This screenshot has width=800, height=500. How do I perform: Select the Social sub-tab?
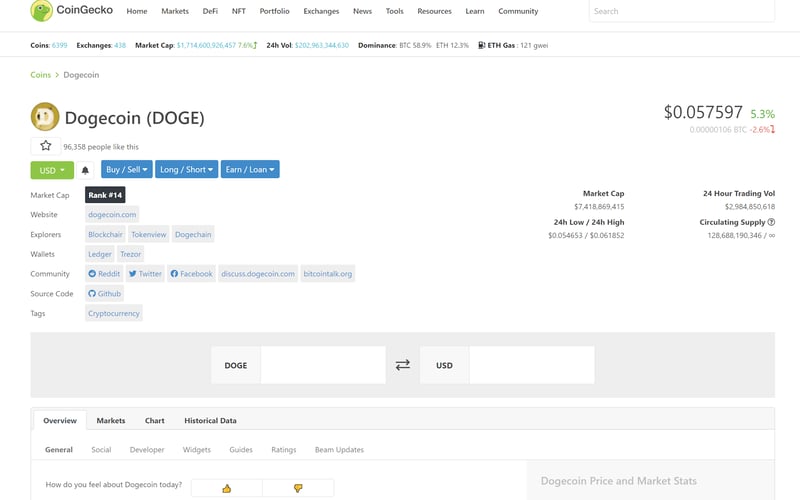click(101, 449)
